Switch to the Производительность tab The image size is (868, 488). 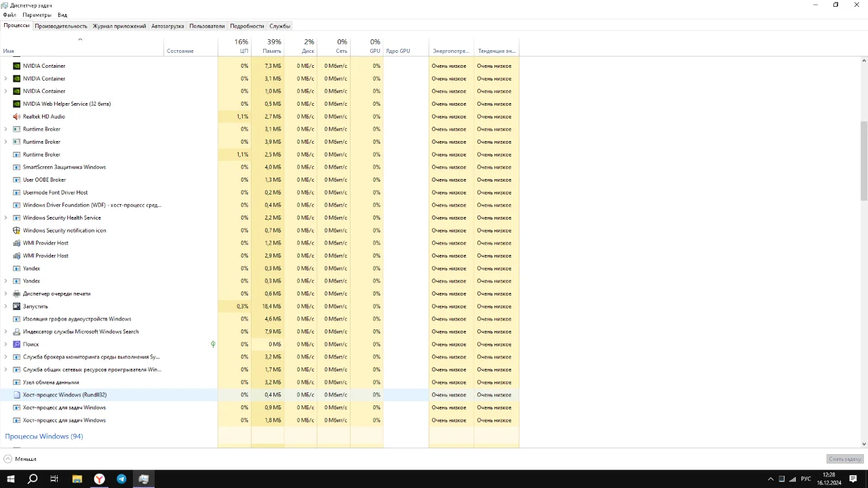coord(61,26)
